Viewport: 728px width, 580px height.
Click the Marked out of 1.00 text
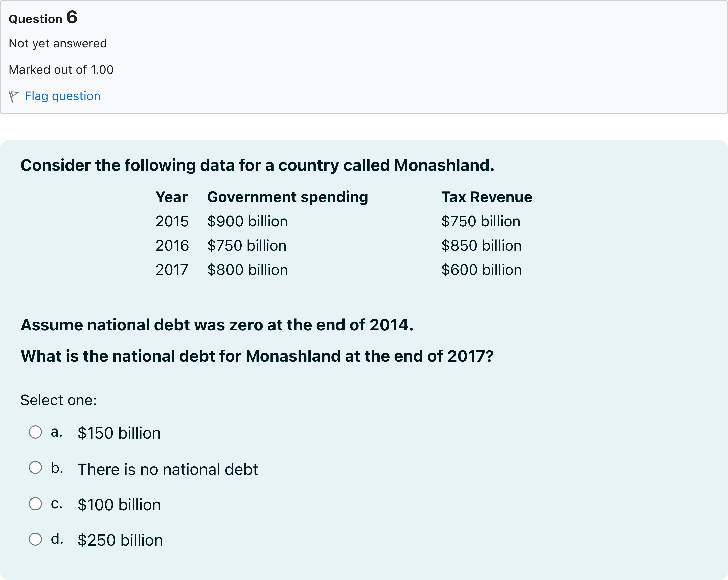point(61,70)
